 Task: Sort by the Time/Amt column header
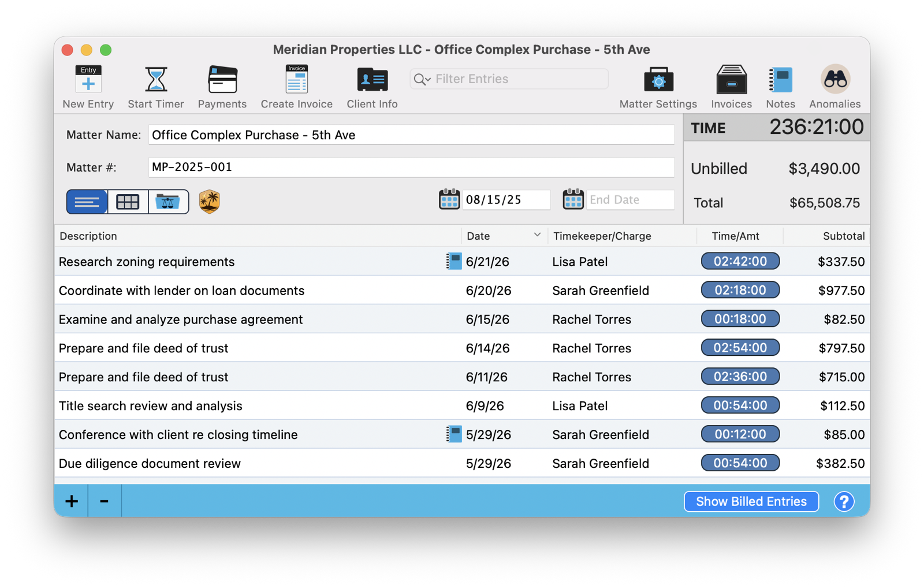[740, 236]
